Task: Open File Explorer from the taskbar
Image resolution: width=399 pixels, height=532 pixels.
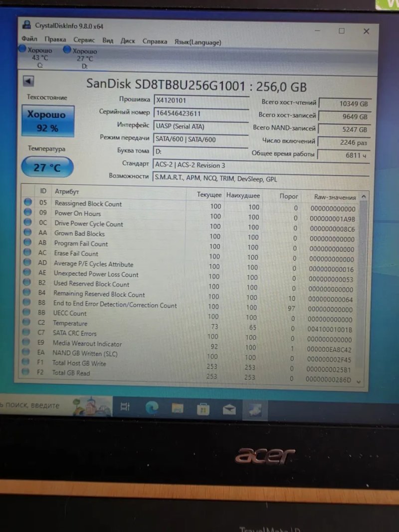Action: coord(178,408)
